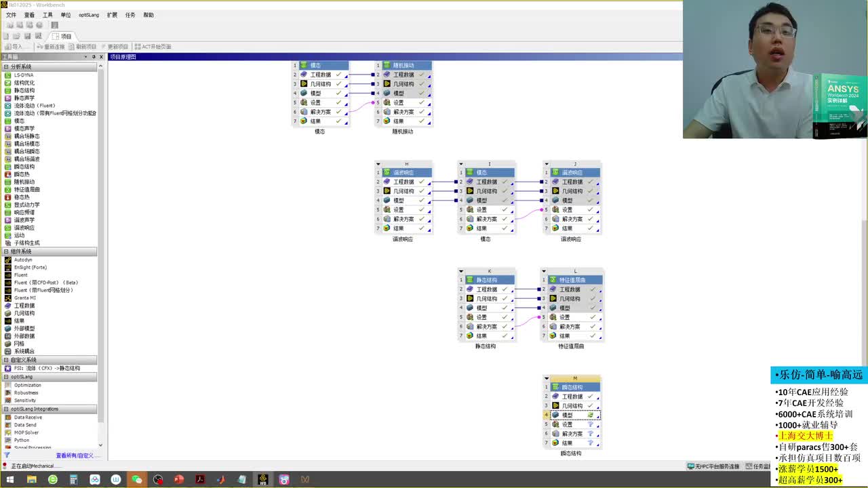Pick the Granta MI component icon
868x488 pixels.
pos(8,298)
